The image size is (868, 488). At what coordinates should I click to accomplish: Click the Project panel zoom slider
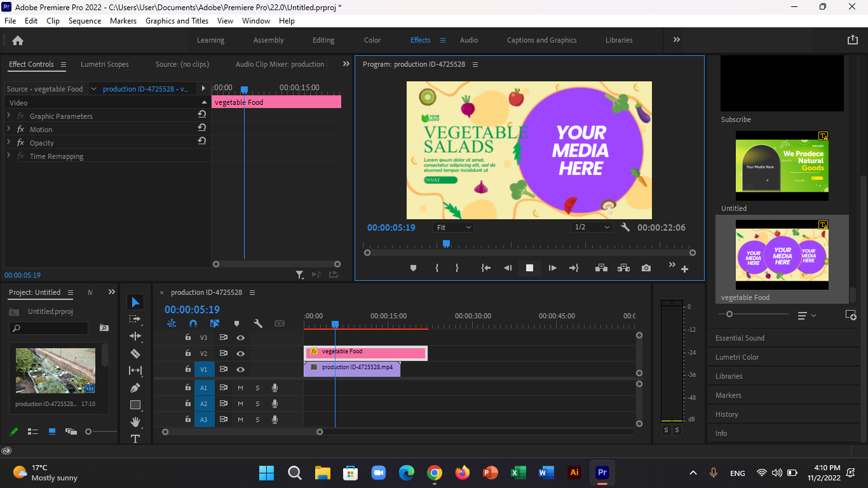[x=88, y=431]
